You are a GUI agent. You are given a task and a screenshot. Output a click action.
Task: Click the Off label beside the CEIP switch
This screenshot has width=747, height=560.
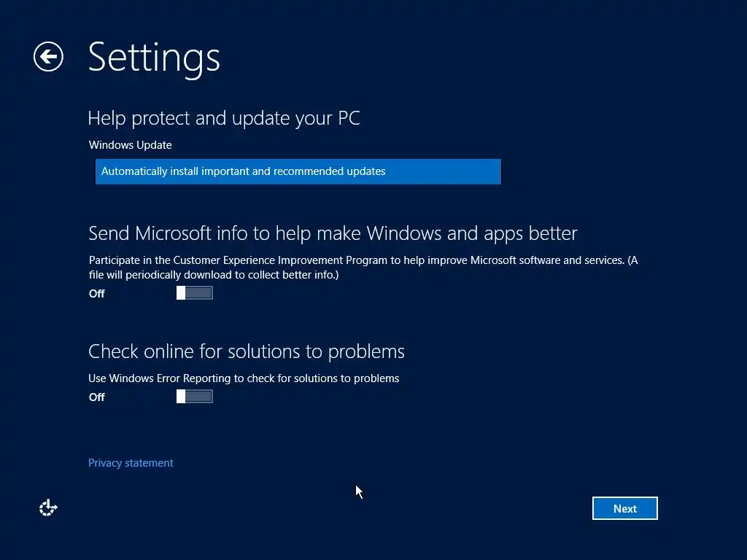tap(97, 294)
